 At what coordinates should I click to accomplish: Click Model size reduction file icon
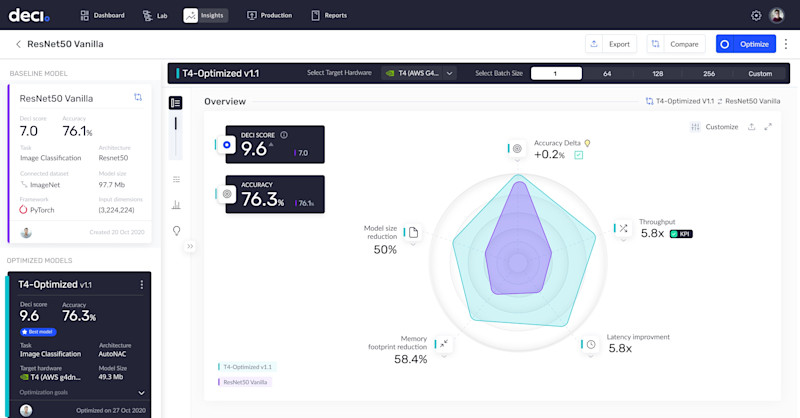pyautogui.click(x=413, y=233)
